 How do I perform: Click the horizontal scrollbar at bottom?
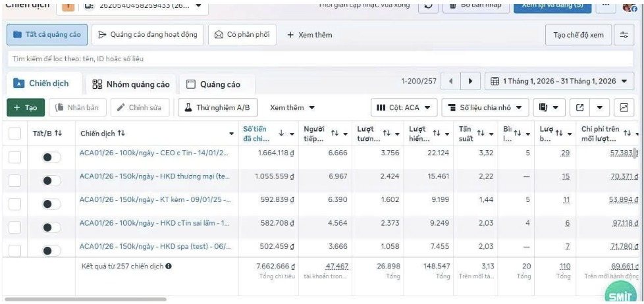(x=86, y=299)
